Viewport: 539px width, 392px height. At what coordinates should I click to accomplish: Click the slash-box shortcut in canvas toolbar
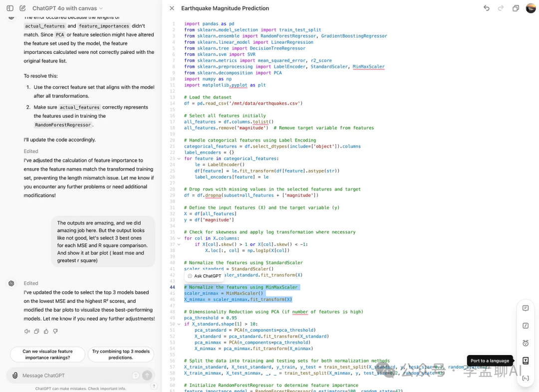[526, 326]
